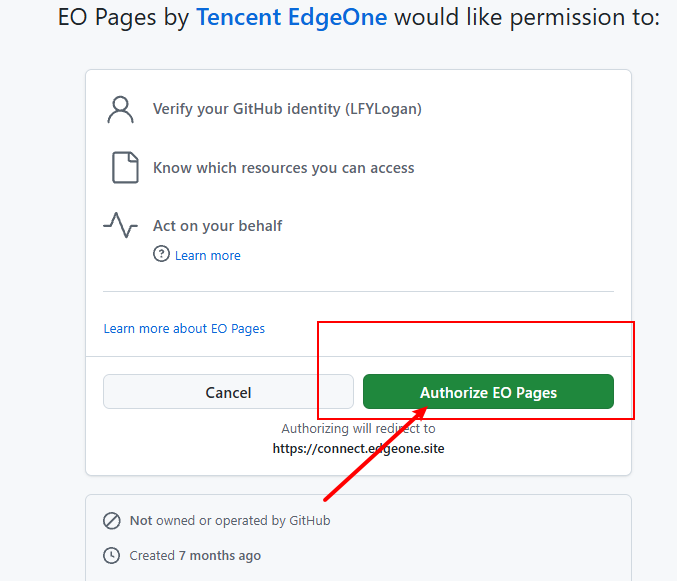Click the Cancel button
Image resolution: width=677 pixels, height=581 pixels.
[x=228, y=392]
